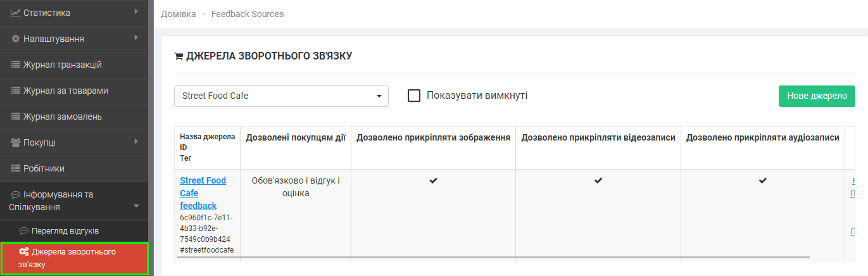Expand the Покупці submenu arrow
This screenshot has height=276, width=868.
click(x=136, y=142)
